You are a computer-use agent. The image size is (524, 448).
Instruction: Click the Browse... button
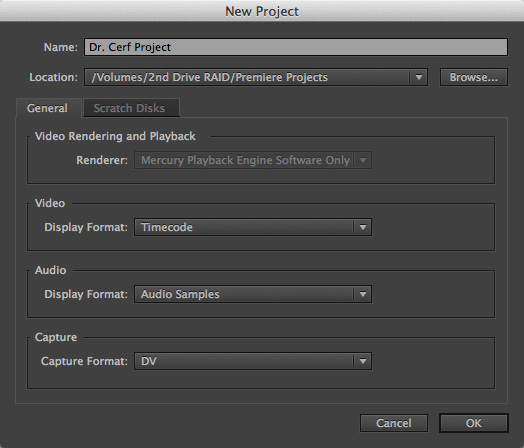tap(474, 77)
